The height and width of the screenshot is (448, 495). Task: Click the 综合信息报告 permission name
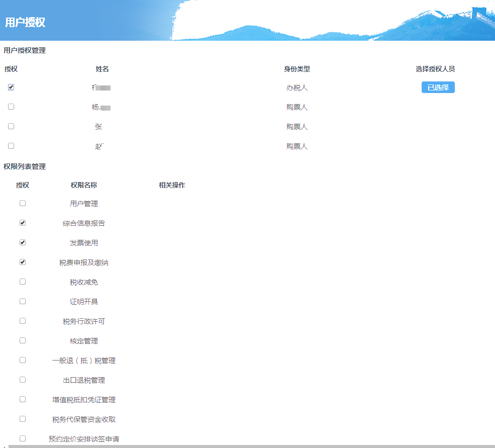(x=83, y=223)
